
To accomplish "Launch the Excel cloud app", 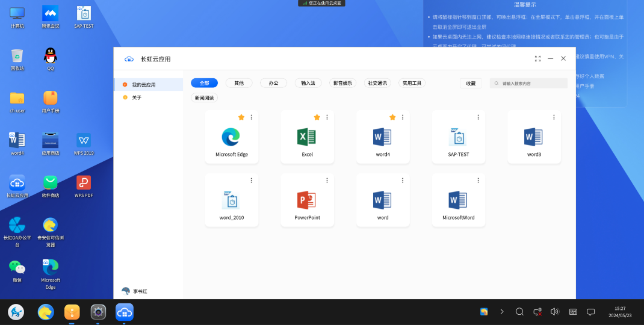I will [x=307, y=137].
